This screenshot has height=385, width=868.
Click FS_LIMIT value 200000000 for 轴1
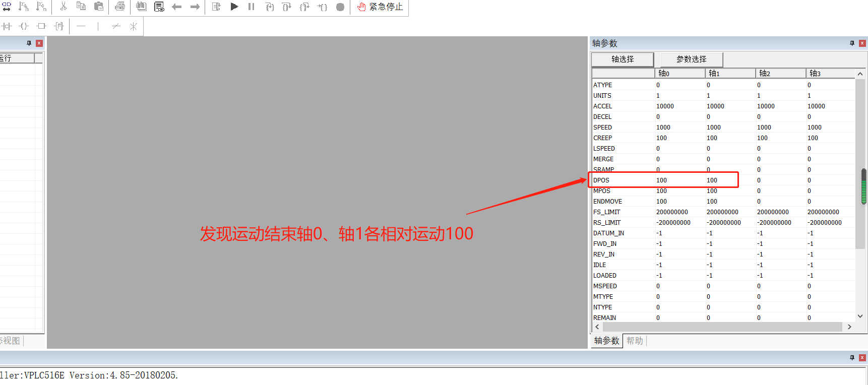722,212
